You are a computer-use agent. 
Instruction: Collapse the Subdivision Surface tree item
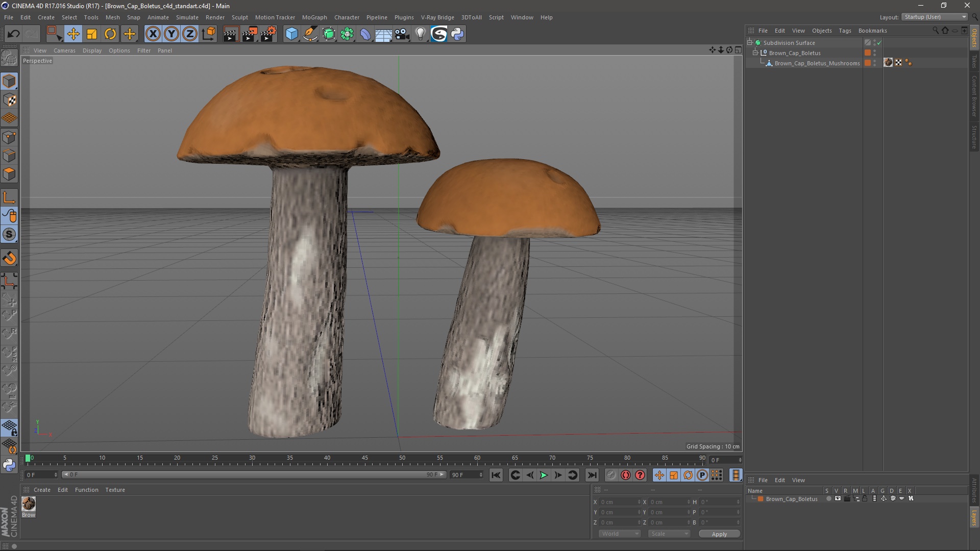750,42
